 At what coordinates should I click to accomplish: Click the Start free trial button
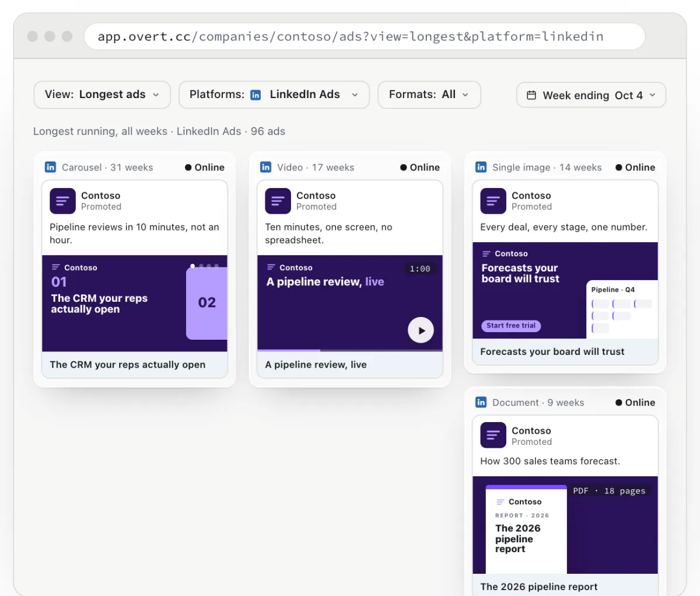coord(511,326)
